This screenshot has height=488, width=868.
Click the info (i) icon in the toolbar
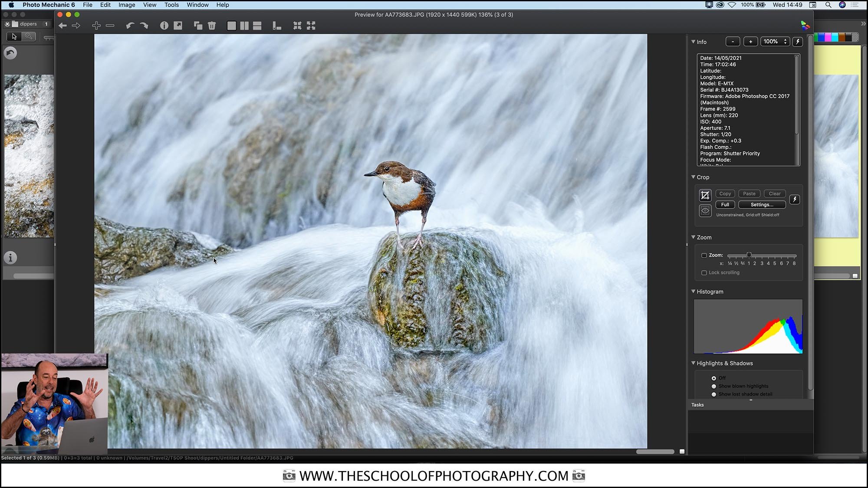[164, 26]
